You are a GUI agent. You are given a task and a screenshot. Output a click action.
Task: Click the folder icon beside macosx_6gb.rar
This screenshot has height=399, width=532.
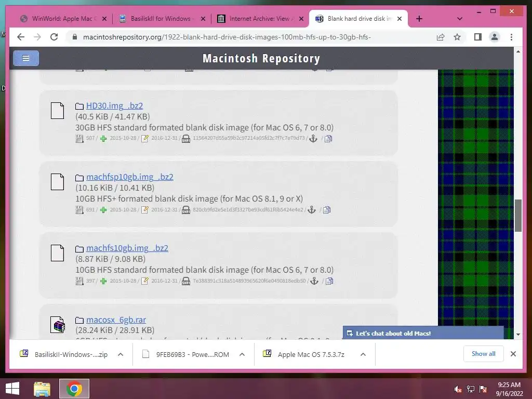(79, 320)
